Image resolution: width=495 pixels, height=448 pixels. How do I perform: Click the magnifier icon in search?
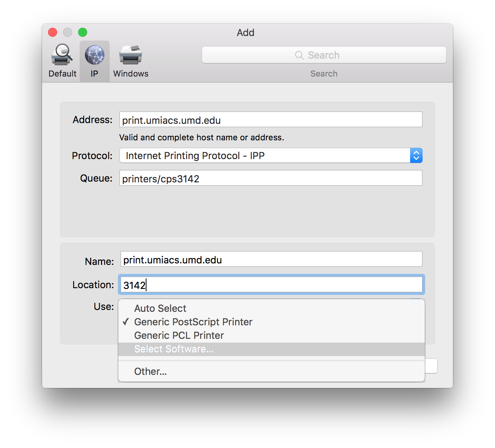pyautogui.click(x=299, y=55)
